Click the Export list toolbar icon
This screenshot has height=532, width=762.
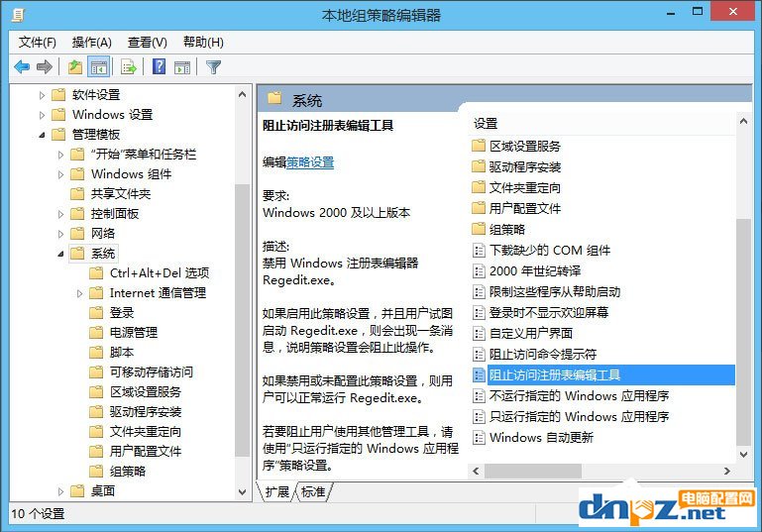pyautogui.click(x=129, y=66)
